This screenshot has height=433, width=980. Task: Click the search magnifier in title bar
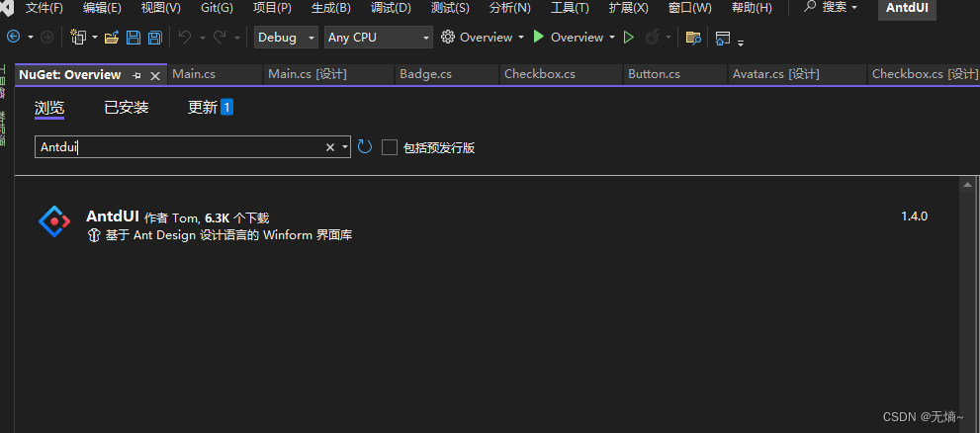pos(810,7)
